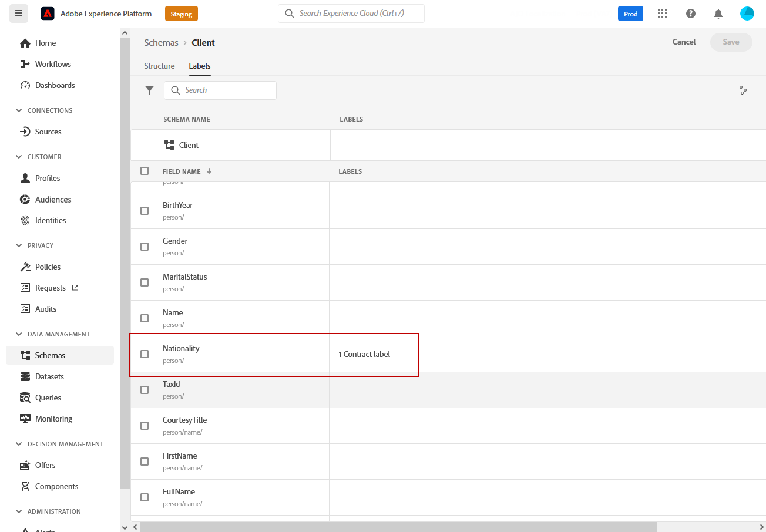The width and height of the screenshot is (766, 532).
Task: Open the notifications bell
Action: 718,14
